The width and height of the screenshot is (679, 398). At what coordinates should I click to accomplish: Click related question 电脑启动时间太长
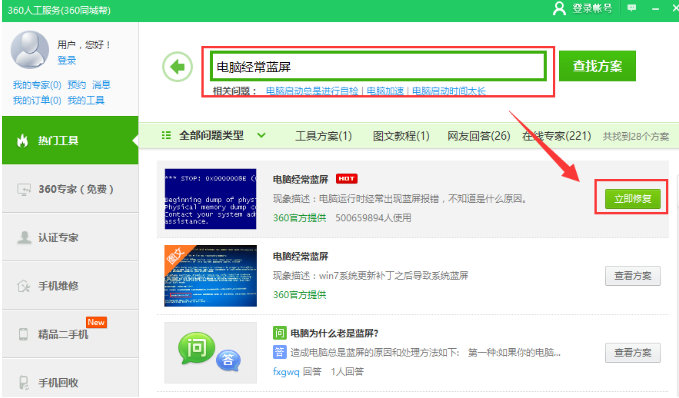click(x=449, y=91)
